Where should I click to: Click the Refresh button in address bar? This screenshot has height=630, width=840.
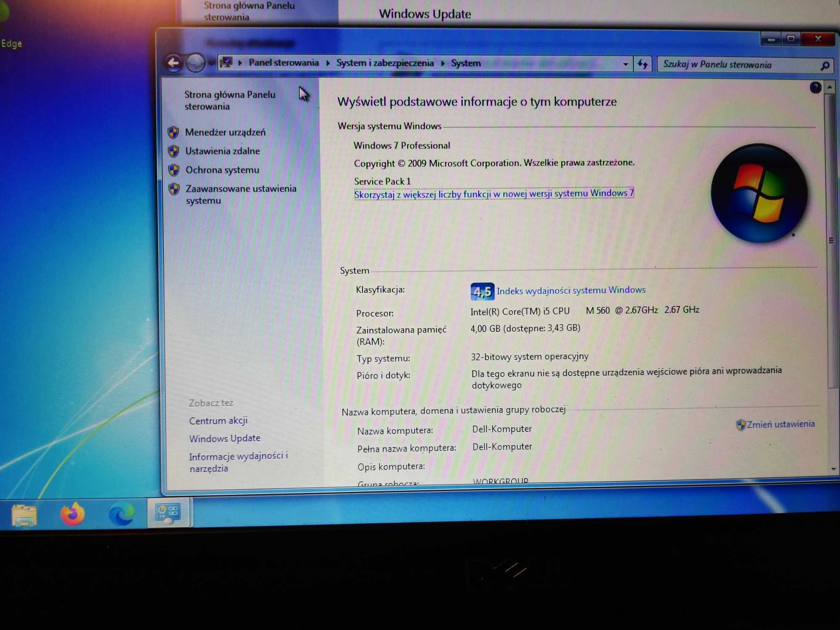coord(643,64)
